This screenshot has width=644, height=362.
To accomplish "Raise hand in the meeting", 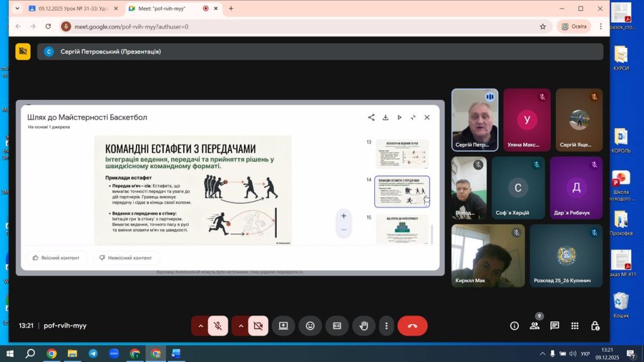I will click(364, 326).
